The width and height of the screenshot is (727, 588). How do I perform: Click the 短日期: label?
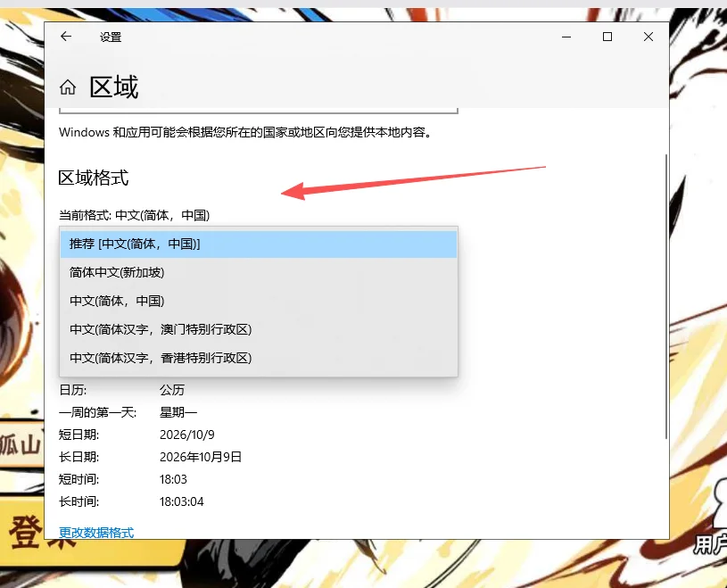[78, 435]
